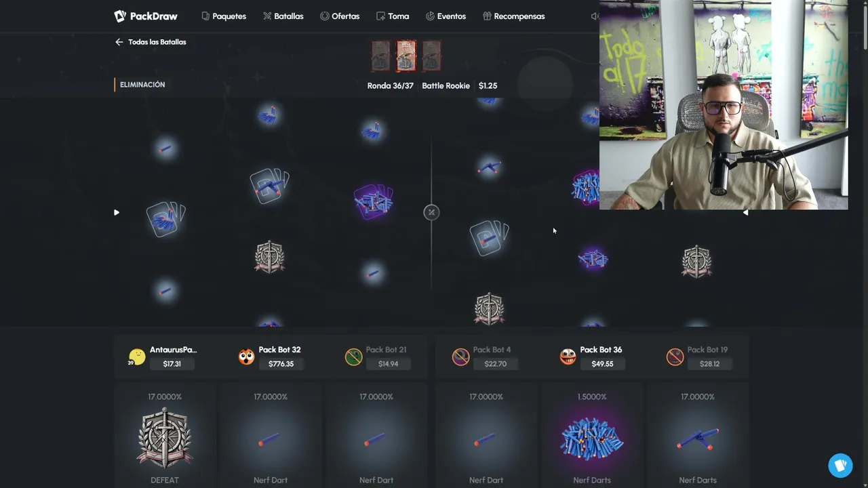Mute the site sound speaker icon

pos(595,16)
